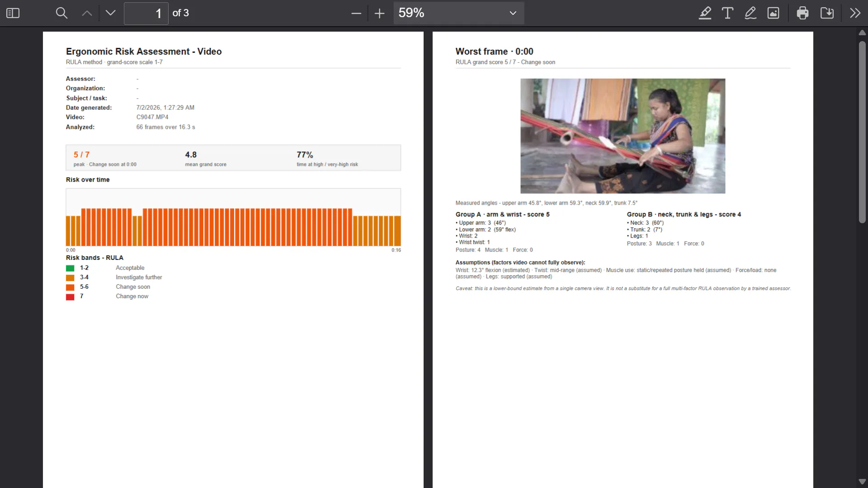This screenshot has height=488, width=868.
Task: Click the 'of 3' page count label
Action: tap(181, 13)
